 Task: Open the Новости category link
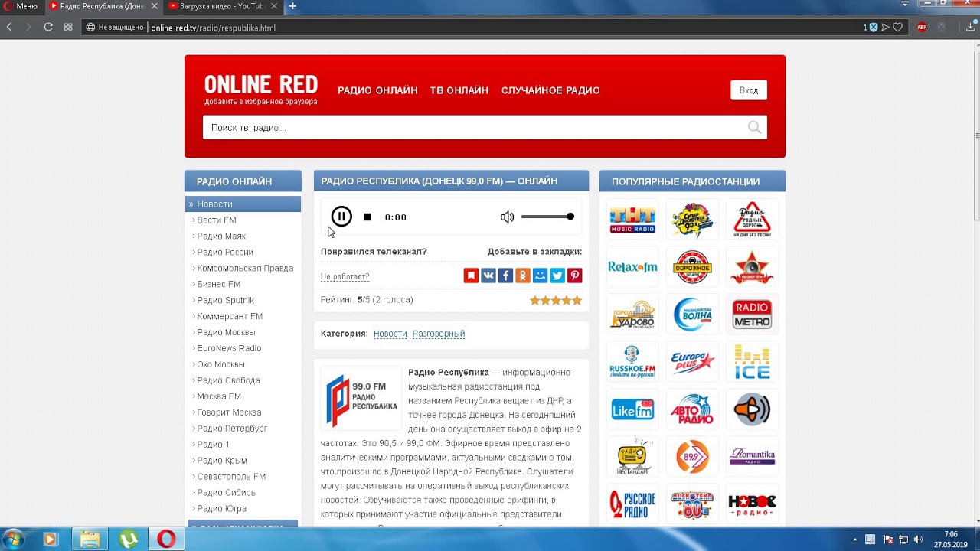[x=390, y=334]
